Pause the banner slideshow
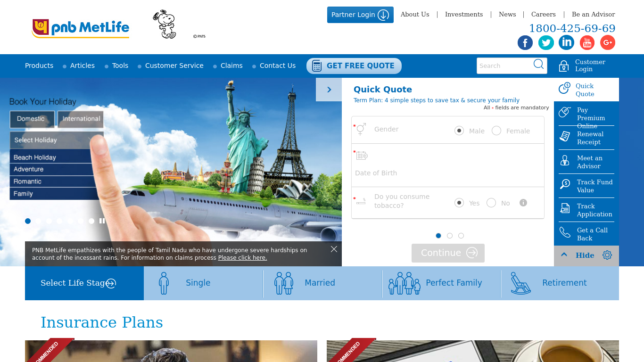This screenshot has height=362, width=644. coord(102,221)
